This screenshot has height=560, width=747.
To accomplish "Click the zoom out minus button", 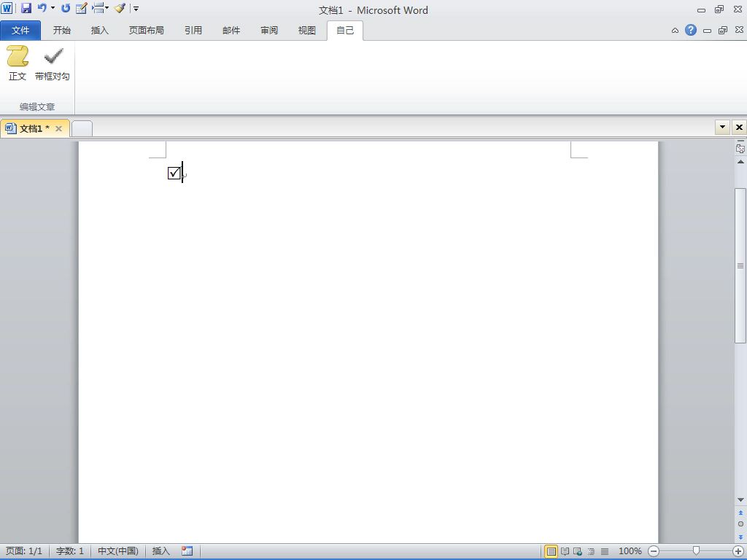I will pos(654,551).
